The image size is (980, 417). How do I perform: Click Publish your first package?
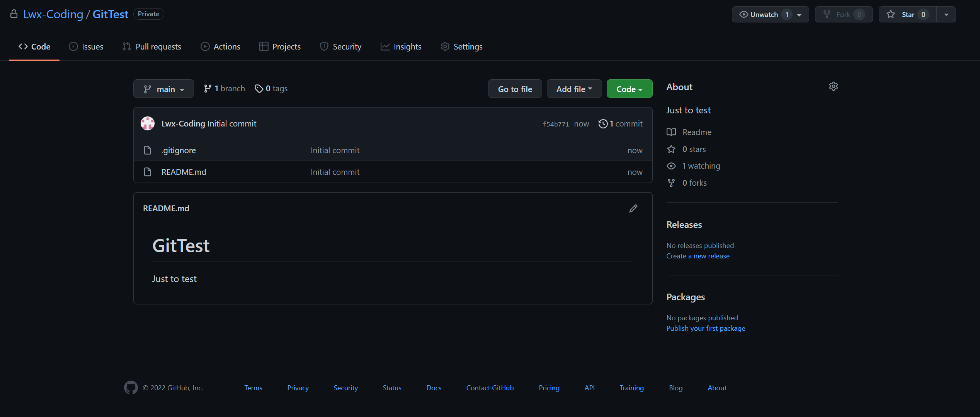point(706,328)
